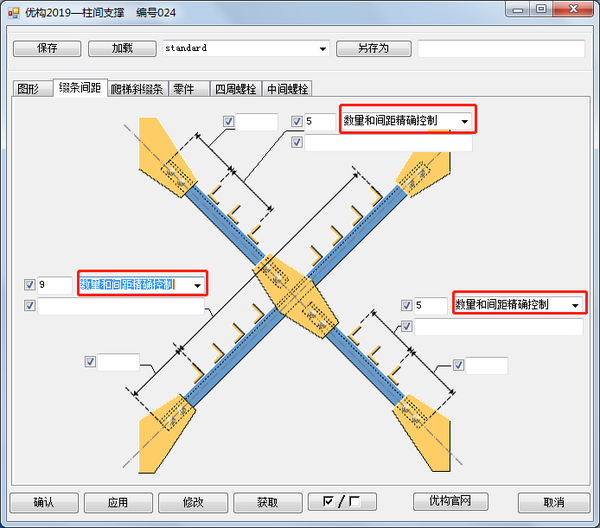Expand the top 数量和间距精确控制 dropdown
The image size is (600, 528).
[465, 121]
